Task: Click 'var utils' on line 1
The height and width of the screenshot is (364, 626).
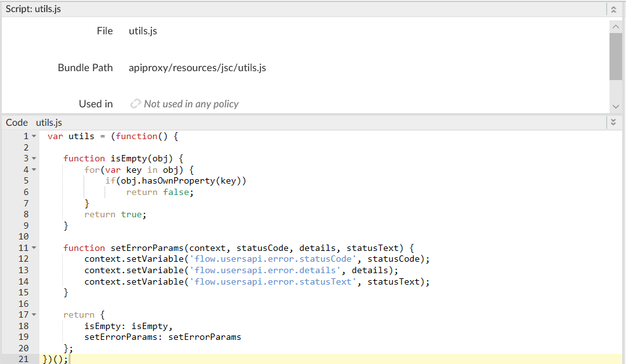Action: [x=71, y=137]
